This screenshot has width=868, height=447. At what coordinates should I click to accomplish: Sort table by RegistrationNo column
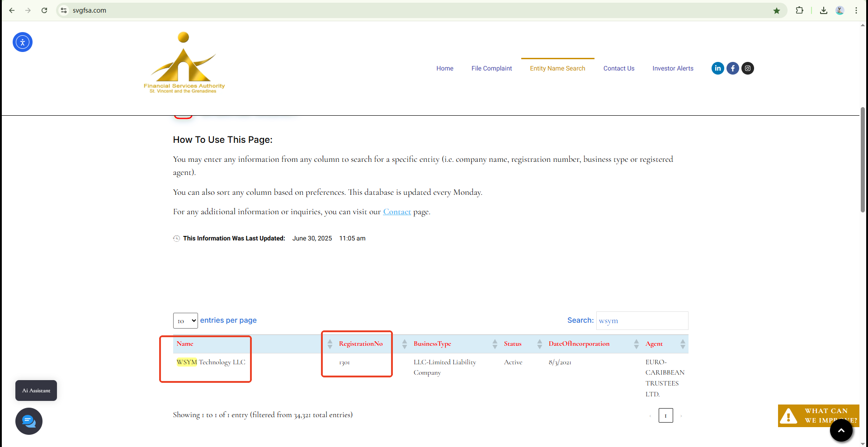[x=361, y=344]
